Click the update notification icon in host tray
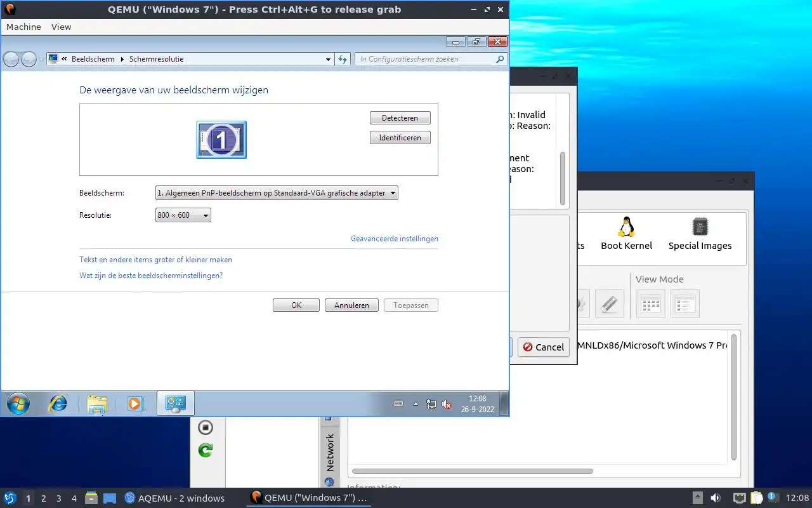The image size is (812, 508). [x=773, y=497]
